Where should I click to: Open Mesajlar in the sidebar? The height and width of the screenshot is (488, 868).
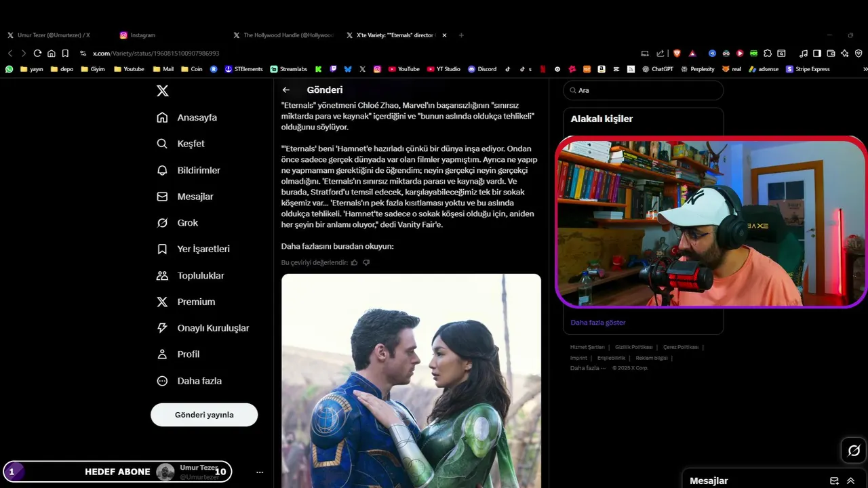[185, 197]
